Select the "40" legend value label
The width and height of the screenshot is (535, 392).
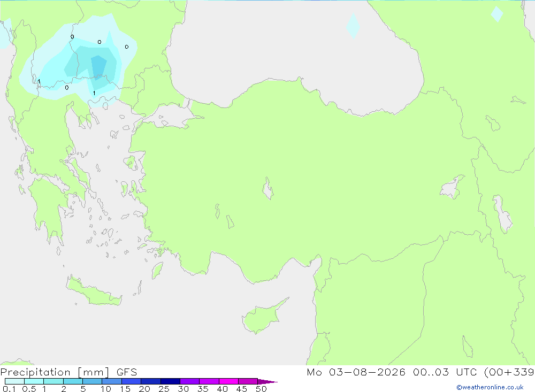(x=222, y=389)
